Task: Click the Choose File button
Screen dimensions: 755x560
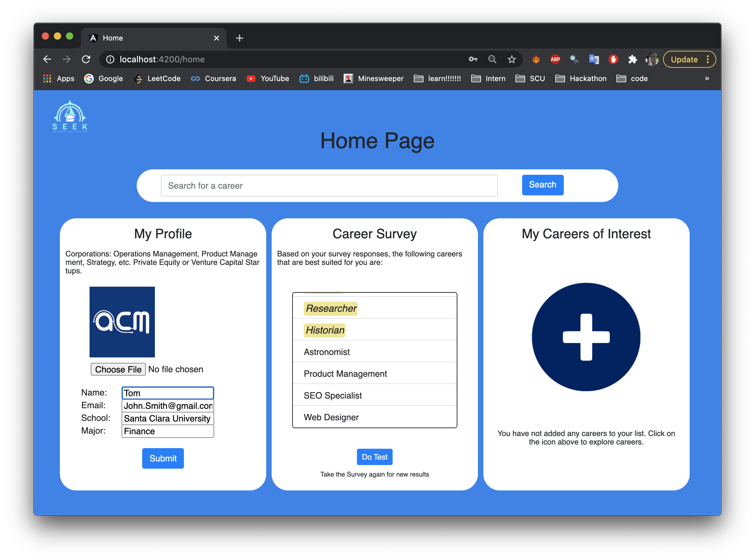Action: (118, 369)
